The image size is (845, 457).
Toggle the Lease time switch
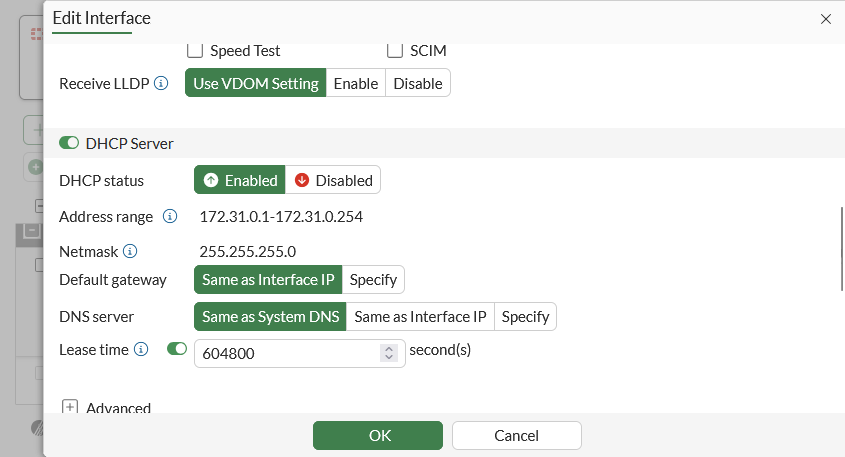(x=177, y=350)
